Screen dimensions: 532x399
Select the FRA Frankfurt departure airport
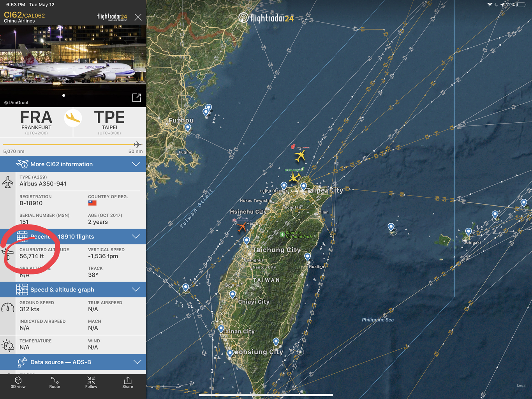36,122
